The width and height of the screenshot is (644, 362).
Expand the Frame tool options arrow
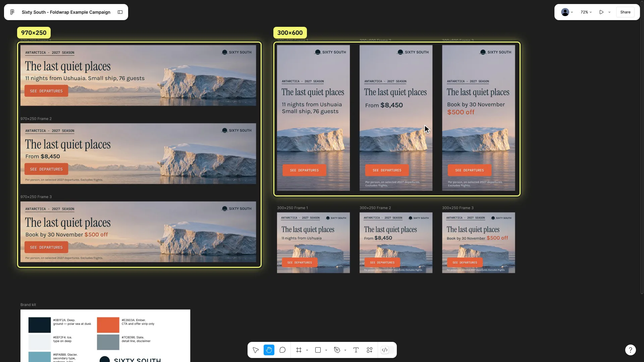307,350
